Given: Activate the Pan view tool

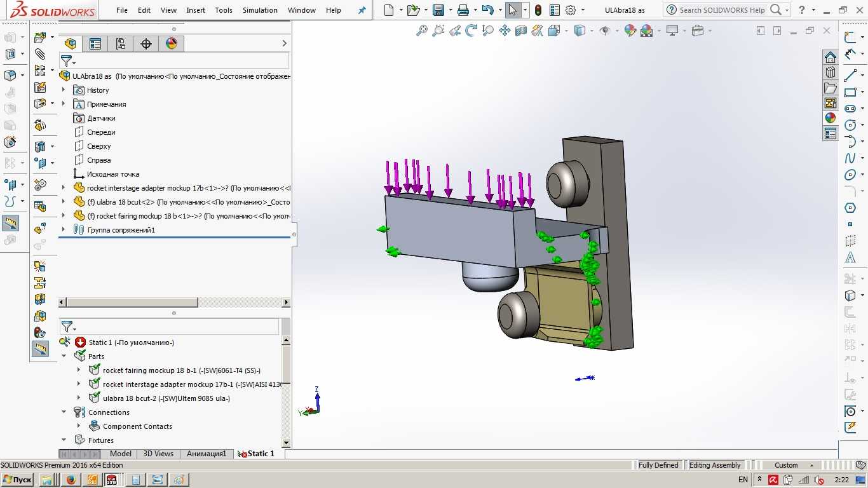Looking at the screenshot, I should click(505, 30).
